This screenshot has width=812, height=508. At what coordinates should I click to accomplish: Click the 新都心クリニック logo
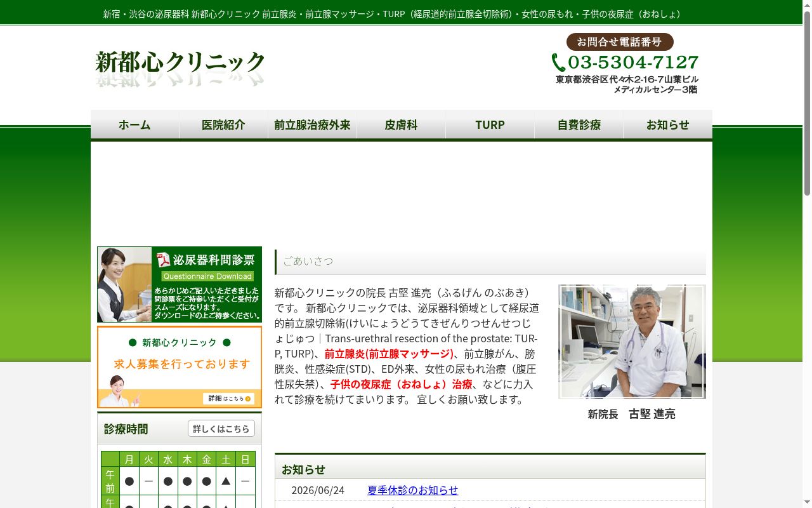180,69
